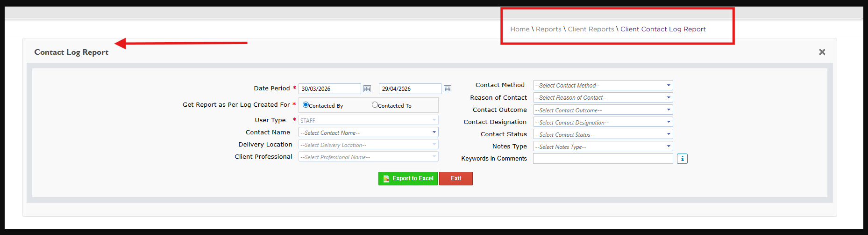Expand the Notes Type dropdown

point(603,147)
